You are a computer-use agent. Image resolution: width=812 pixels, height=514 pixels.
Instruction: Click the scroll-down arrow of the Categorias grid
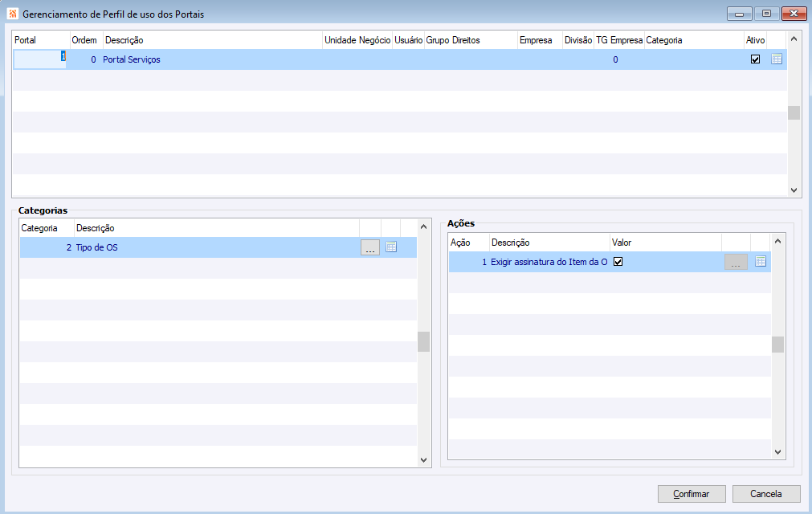click(x=423, y=459)
